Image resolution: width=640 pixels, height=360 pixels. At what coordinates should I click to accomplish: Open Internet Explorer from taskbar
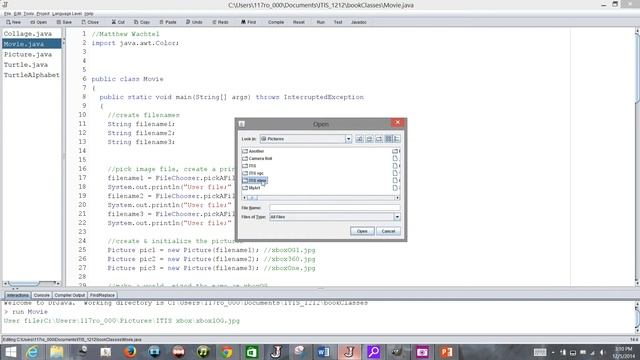(x=32, y=352)
